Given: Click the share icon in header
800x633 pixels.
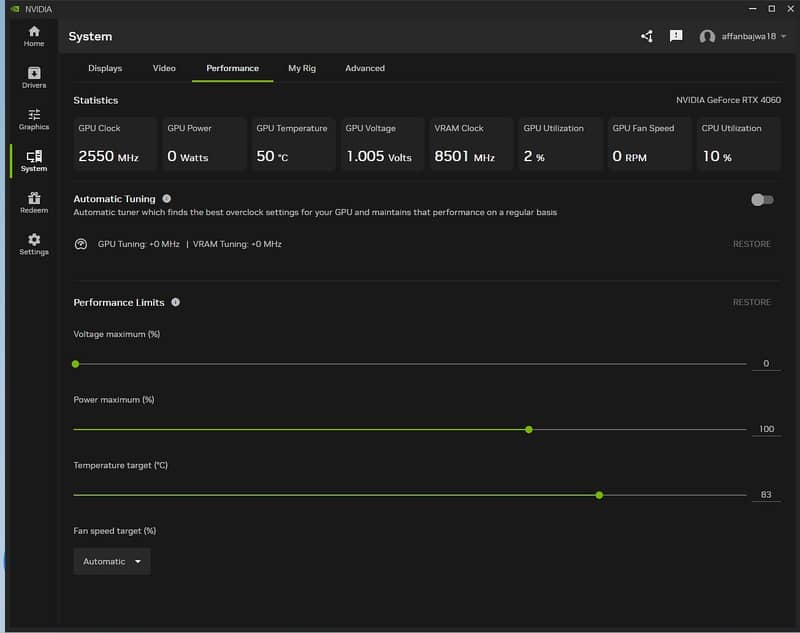Looking at the screenshot, I should 647,36.
